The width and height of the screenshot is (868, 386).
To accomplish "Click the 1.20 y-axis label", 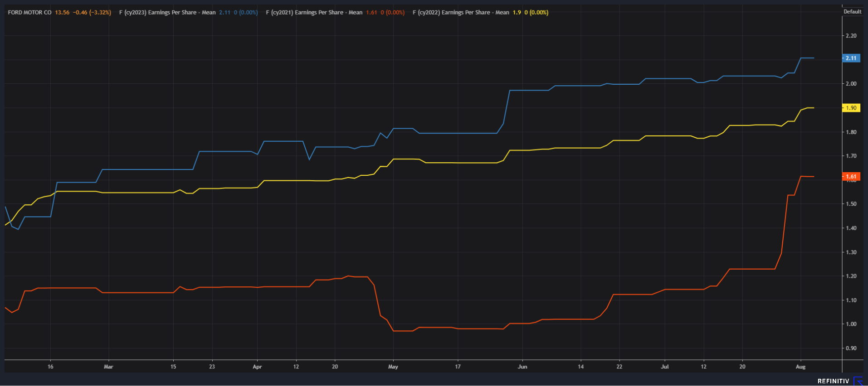I will [x=851, y=276].
